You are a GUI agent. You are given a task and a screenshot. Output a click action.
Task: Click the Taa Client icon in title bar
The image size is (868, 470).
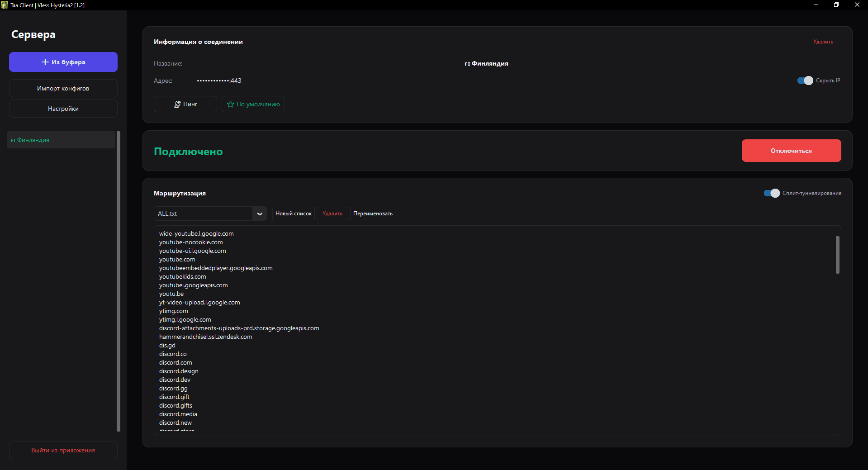4,5
